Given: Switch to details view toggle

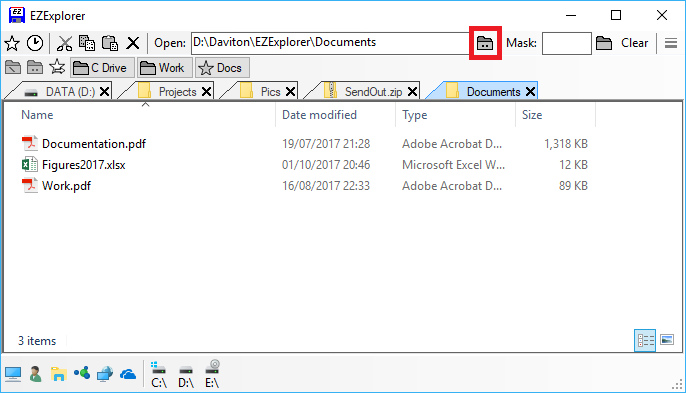Looking at the screenshot, I should (x=645, y=340).
